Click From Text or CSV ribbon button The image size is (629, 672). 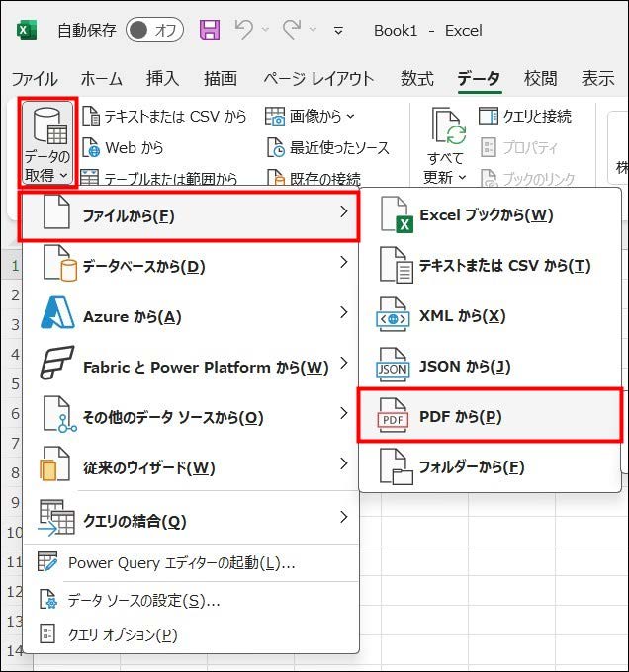point(163,117)
